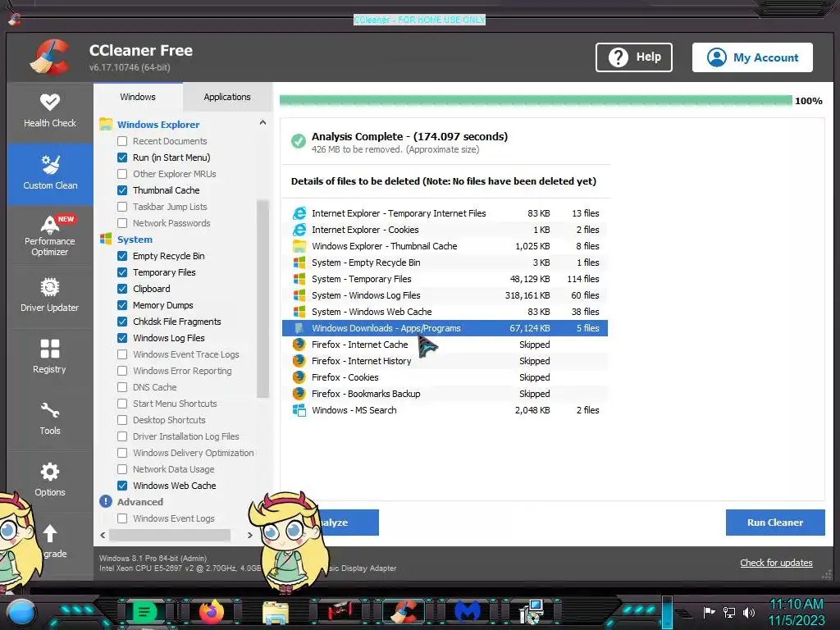840x630 pixels.
Task: Select Internet Explorer - Temporary Internet Files row
Action: 445,213
